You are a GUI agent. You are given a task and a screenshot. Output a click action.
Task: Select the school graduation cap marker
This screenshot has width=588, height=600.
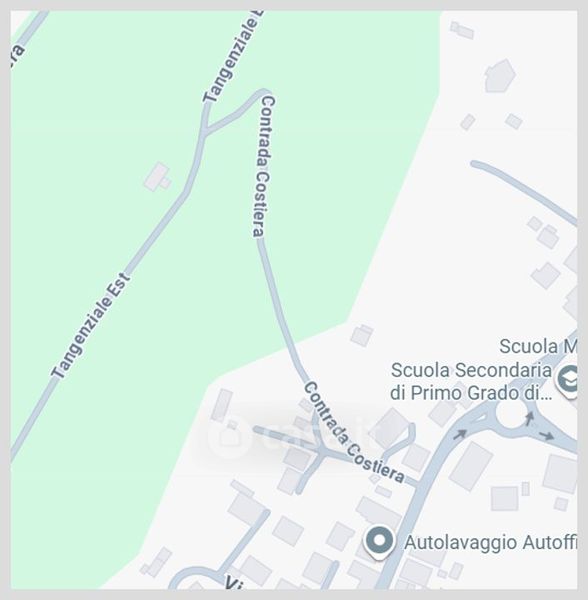pos(569,379)
